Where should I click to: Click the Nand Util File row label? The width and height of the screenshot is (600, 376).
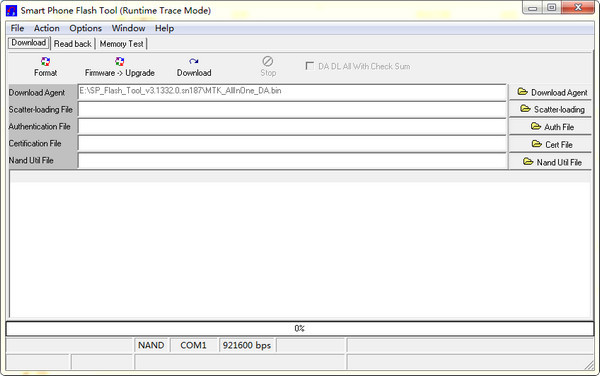click(x=31, y=160)
